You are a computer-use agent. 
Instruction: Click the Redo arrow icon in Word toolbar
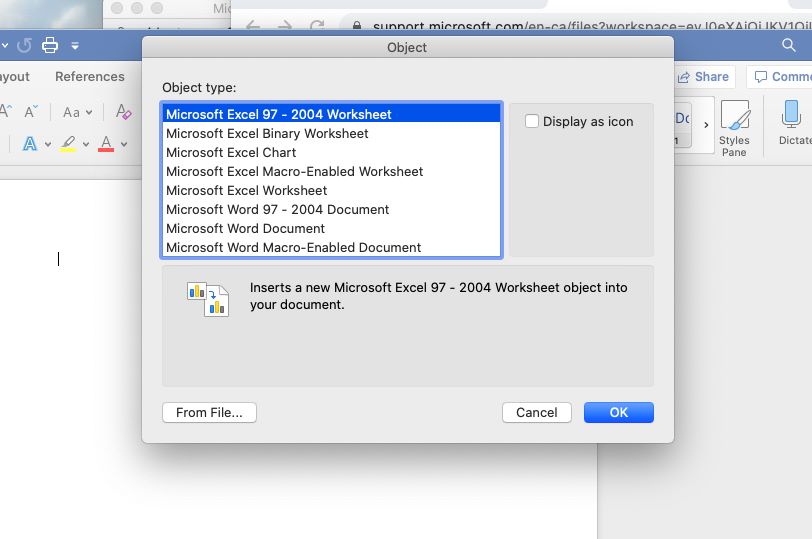click(x=24, y=46)
